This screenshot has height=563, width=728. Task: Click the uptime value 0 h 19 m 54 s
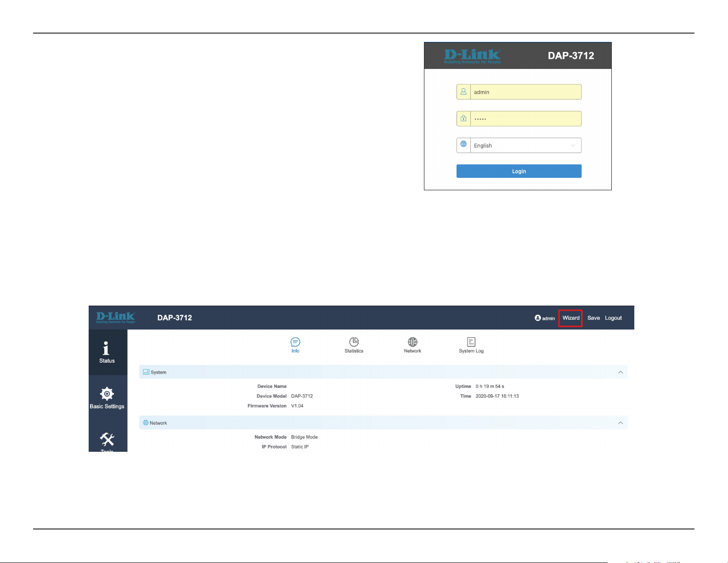[490, 387]
